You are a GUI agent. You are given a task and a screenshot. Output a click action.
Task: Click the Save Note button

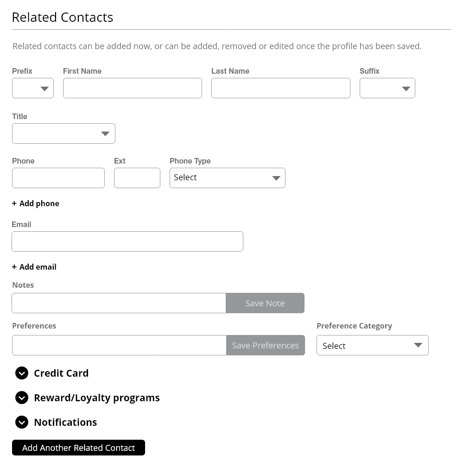pos(265,303)
